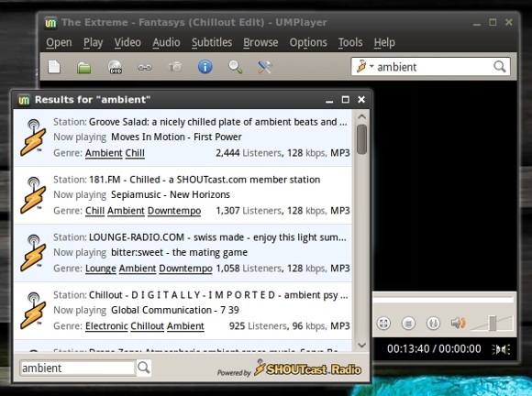Open the Browse menu
This screenshot has height=396, width=532.
(260, 42)
